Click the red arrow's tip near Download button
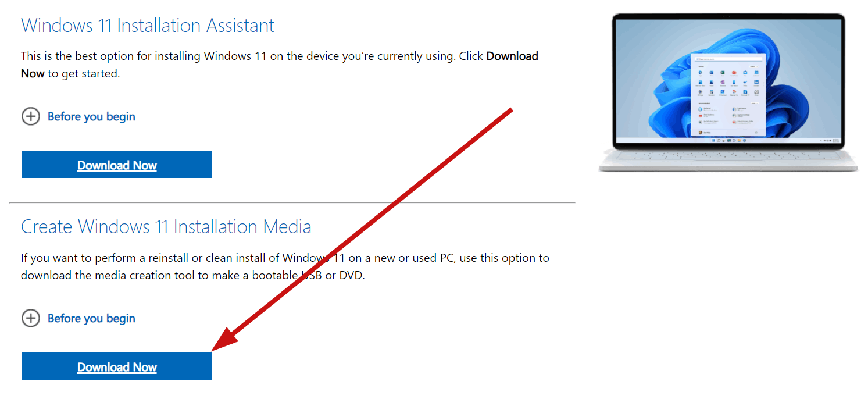The width and height of the screenshot is (868, 399). [214, 350]
